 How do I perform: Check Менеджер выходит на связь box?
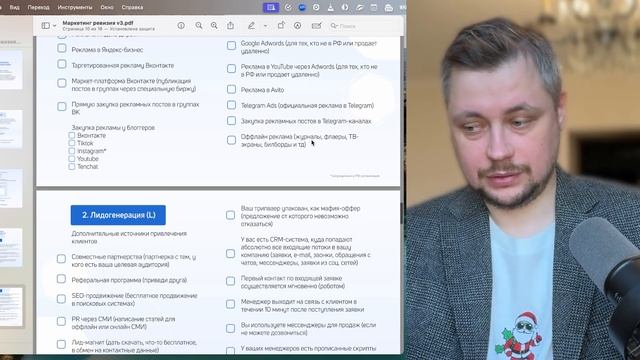231,304
